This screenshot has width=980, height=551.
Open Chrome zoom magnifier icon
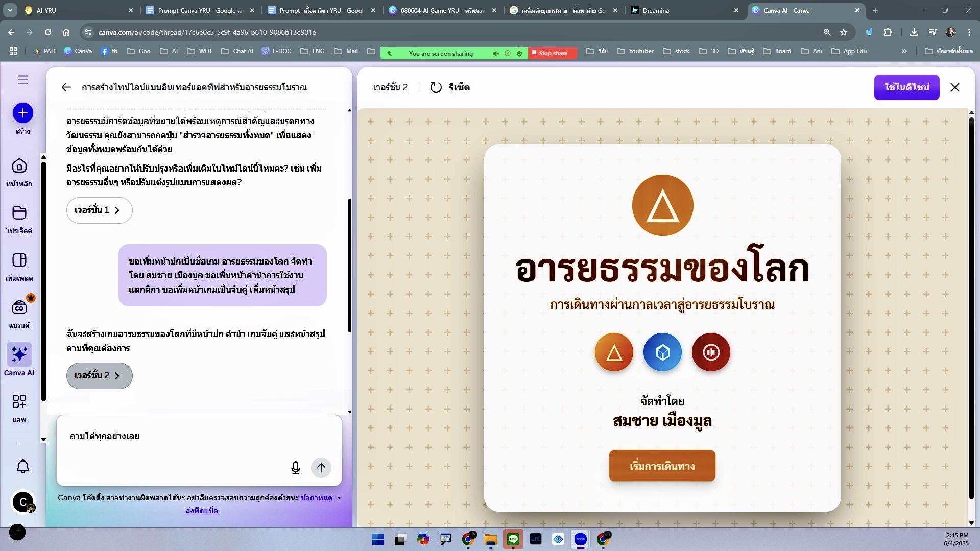(x=827, y=32)
